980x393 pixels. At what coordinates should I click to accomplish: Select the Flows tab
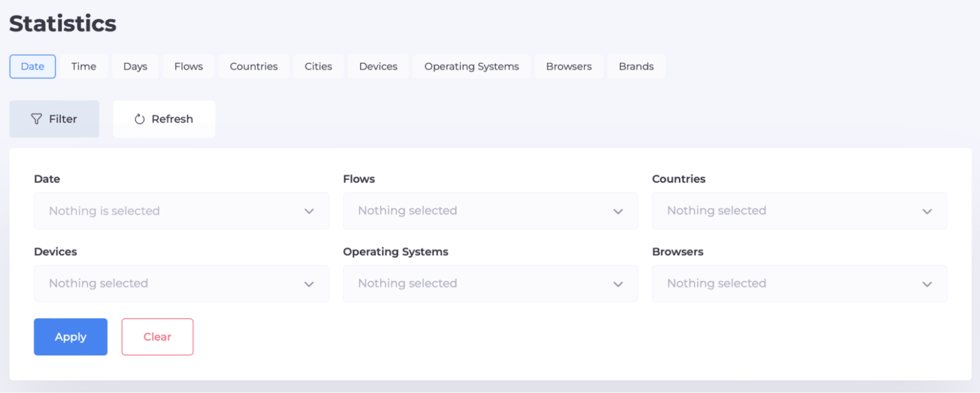coord(188,66)
